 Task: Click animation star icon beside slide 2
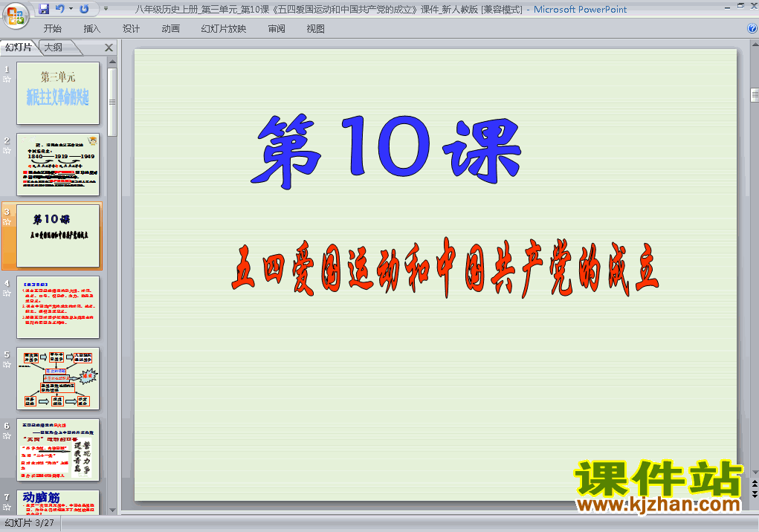click(x=7, y=150)
